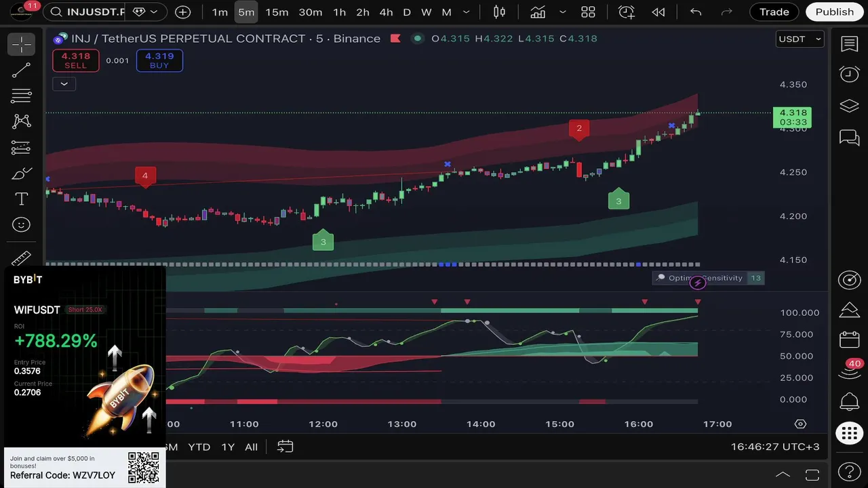Select the crosshair cursor tool

(22, 45)
